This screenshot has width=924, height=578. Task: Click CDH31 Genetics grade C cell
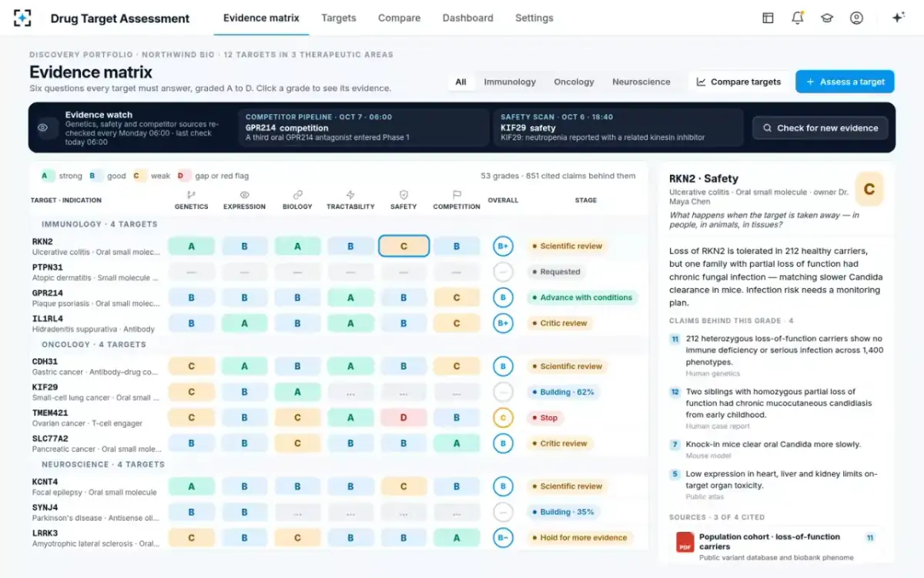tap(191, 367)
